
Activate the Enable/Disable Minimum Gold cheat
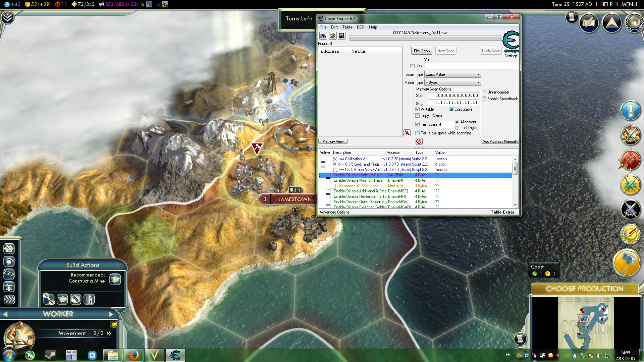[x=328, y=175]
